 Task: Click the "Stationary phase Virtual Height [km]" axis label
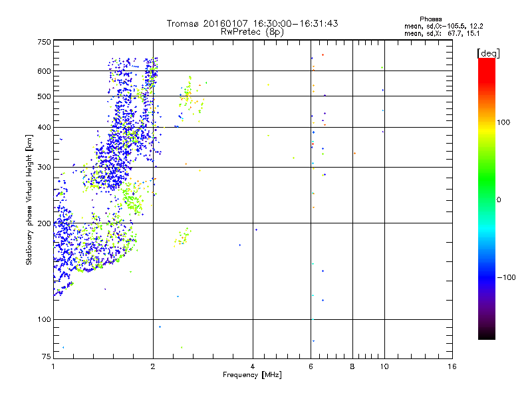coord(29,199)
